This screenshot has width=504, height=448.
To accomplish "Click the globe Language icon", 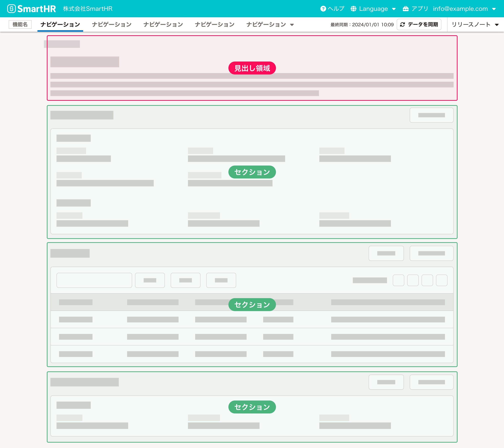I will 353,9.
